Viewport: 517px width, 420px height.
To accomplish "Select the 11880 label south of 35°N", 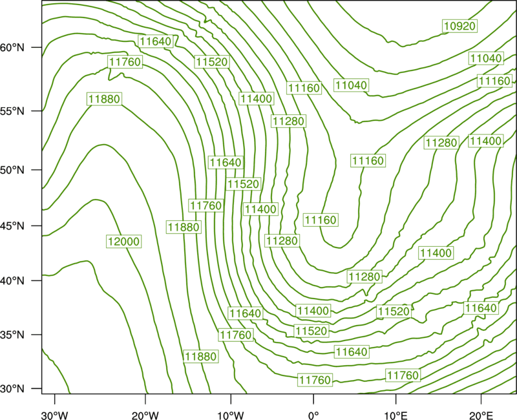I will point(200,357).
